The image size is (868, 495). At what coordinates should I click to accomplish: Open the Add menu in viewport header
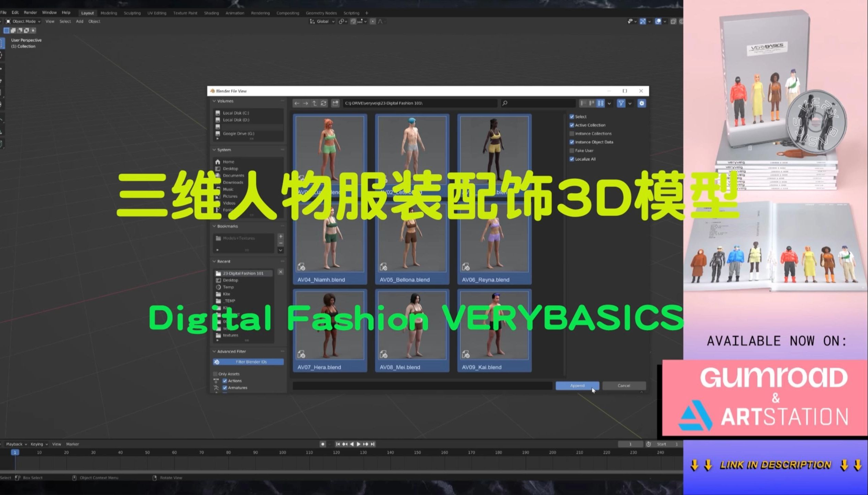point(79,21)
